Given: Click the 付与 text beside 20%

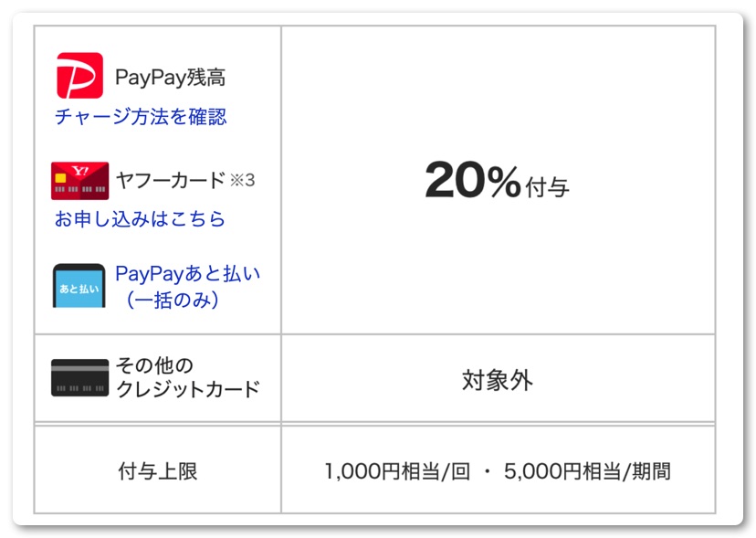Looking at the screenshot, I should coord(547,187).
